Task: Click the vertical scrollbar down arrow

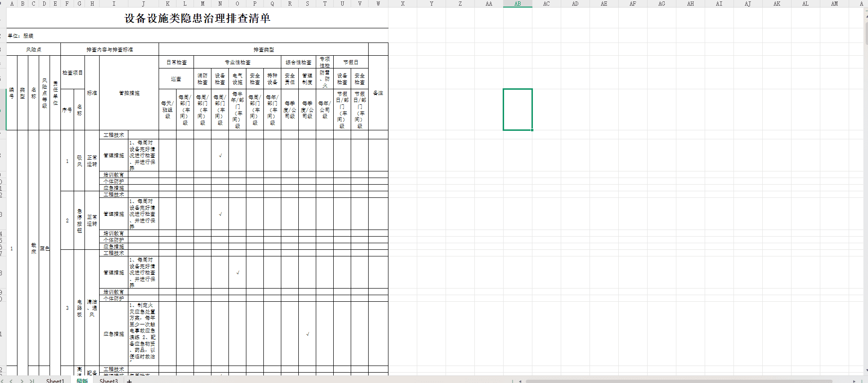Action: 866,371
